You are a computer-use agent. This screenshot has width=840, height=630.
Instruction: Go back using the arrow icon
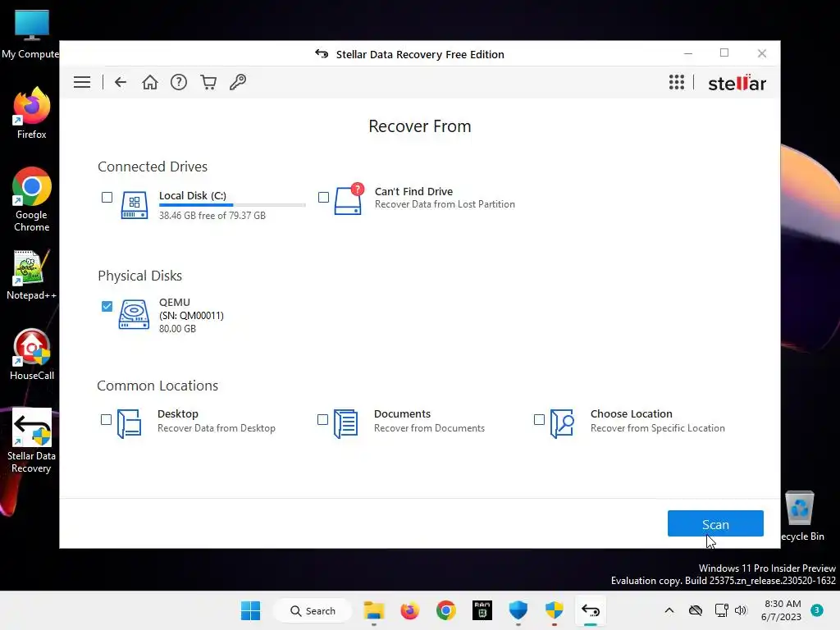point(121,82)
